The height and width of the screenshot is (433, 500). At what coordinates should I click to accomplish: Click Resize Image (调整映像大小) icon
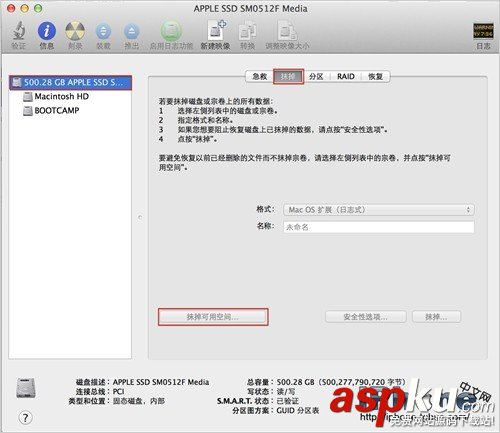point(287,31)
